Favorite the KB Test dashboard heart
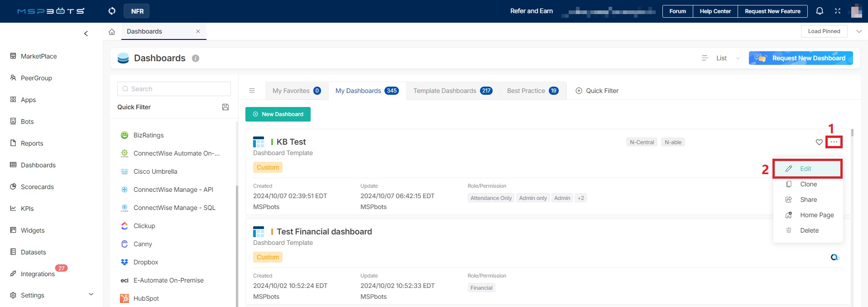Viewport: 868px width, 307px height. pos(819,142)
